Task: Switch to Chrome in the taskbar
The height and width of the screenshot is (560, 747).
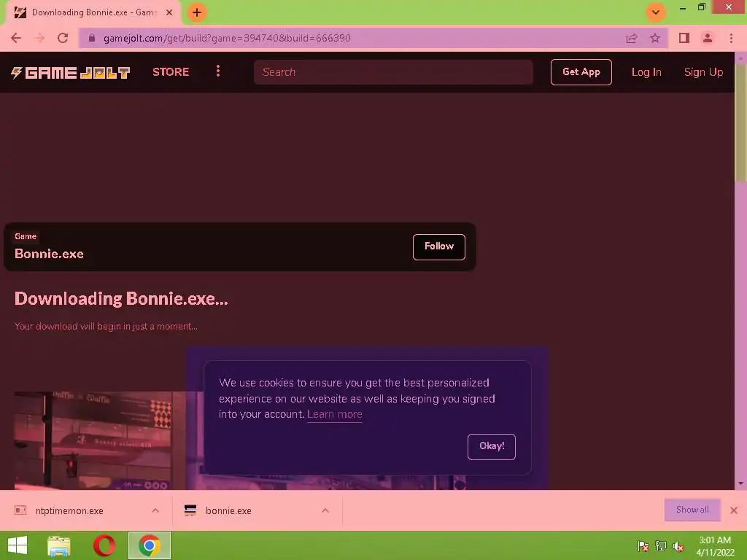Action: [149, 545]
